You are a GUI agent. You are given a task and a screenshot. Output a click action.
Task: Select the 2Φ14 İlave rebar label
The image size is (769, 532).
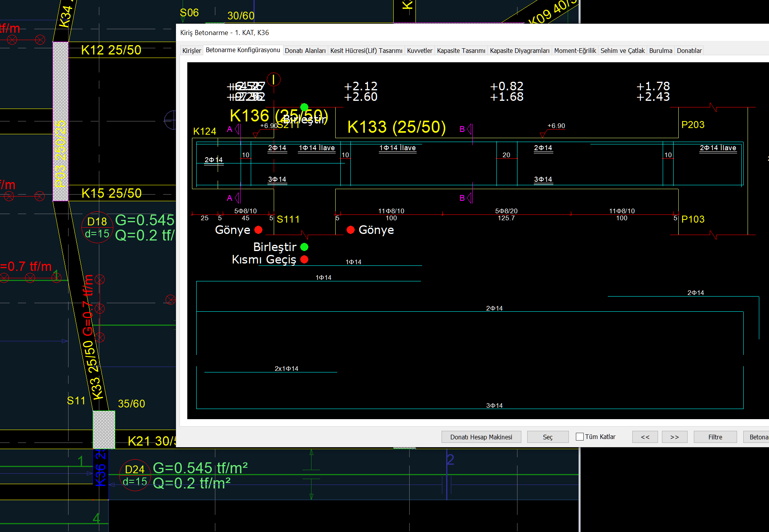click(718, 148)
